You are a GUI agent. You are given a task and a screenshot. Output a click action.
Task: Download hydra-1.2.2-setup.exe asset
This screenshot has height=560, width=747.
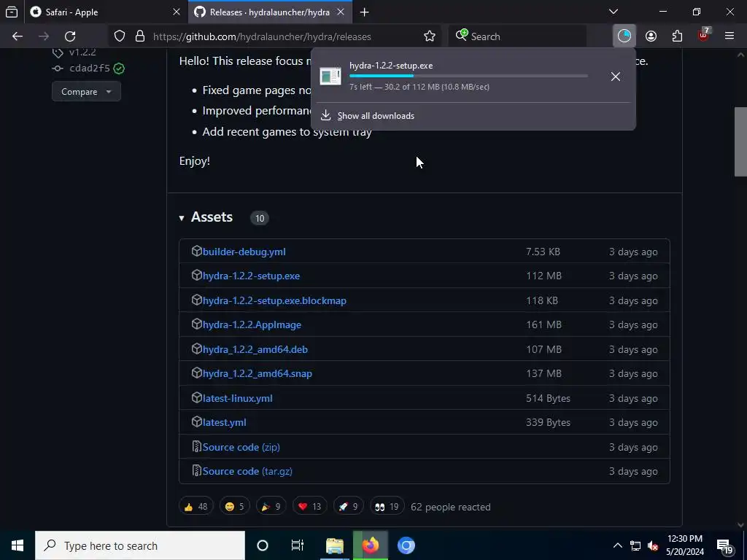click(251, 276)
